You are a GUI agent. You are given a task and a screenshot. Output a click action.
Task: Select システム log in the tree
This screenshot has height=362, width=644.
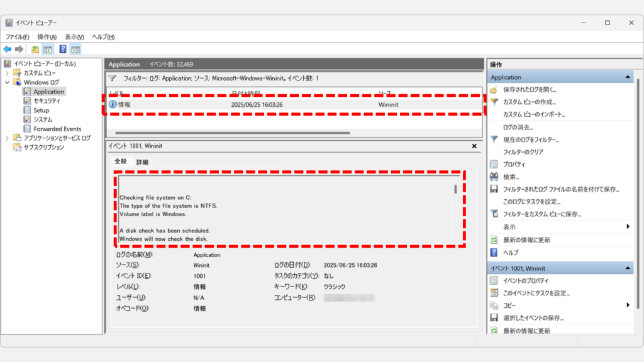(43, 119)
